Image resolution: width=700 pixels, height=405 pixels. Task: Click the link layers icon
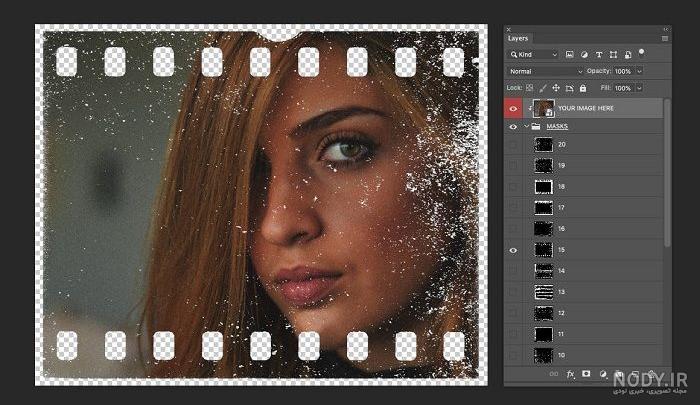(554, 374)
